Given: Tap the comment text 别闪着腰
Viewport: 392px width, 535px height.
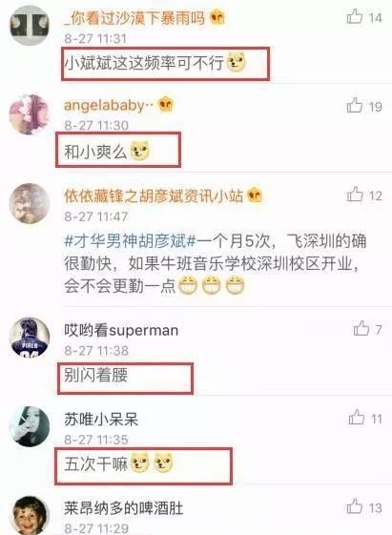Looking at the screenshot, I should pyautogui.click(x=96, y=375).
